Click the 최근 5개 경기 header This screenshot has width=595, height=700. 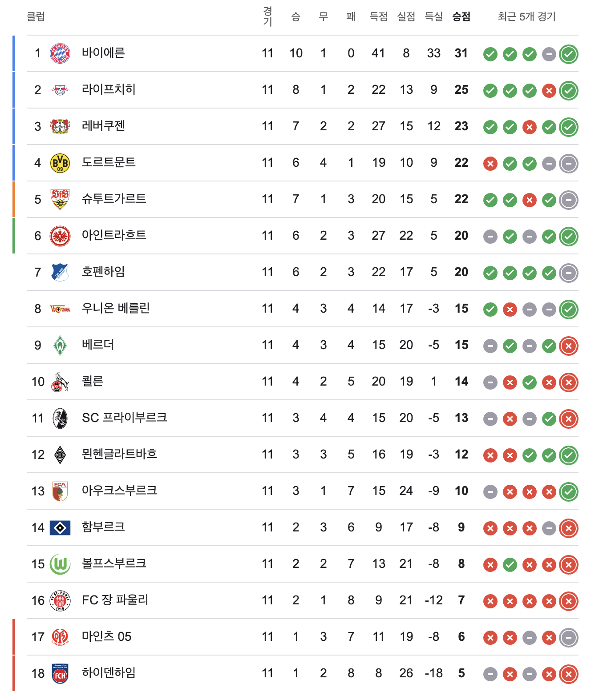pyautogui.click(x=526, y=17)
